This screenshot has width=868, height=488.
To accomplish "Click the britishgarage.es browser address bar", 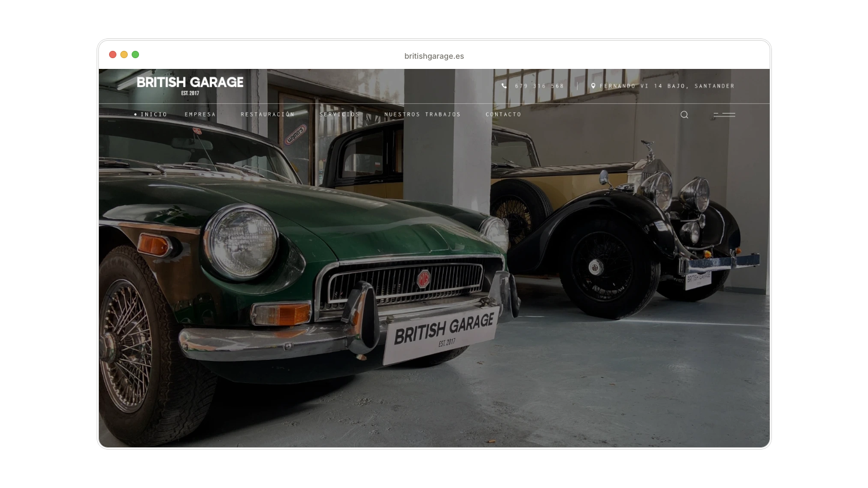I will (x=434, y=55).
